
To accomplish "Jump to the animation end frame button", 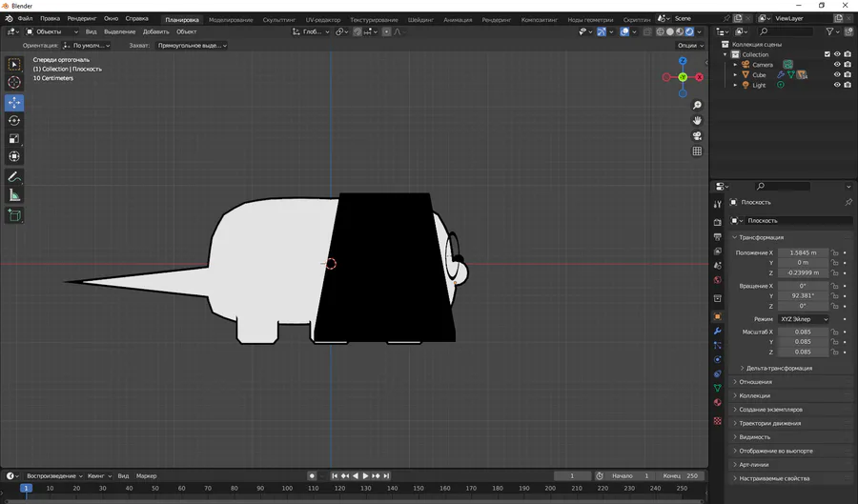I will pyautogui.click(x=386, y=476).
